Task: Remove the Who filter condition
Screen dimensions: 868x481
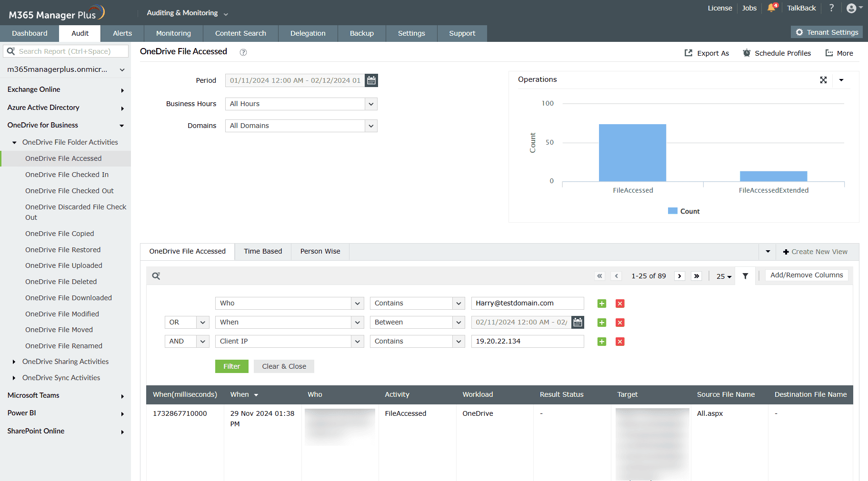Action: (620, 304)
